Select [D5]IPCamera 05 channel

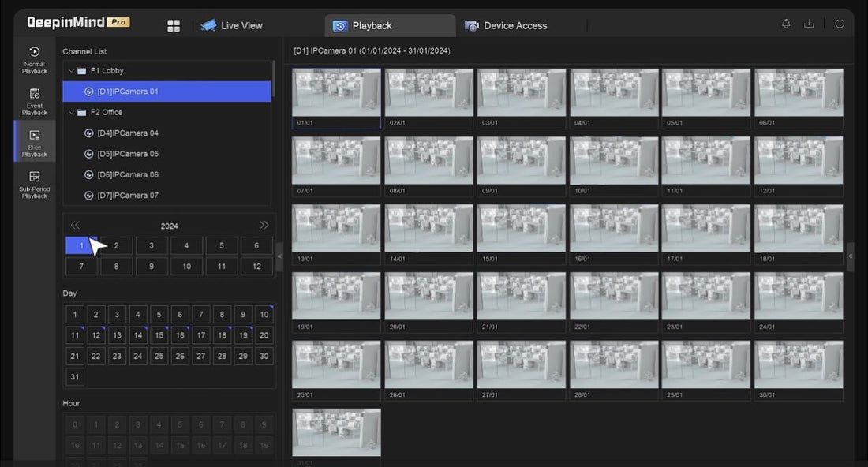[x=128, y=154]
